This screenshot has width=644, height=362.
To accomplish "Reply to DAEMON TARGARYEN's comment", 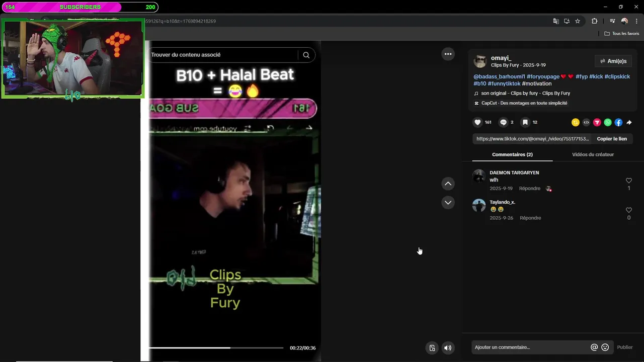I will [530, 189].
